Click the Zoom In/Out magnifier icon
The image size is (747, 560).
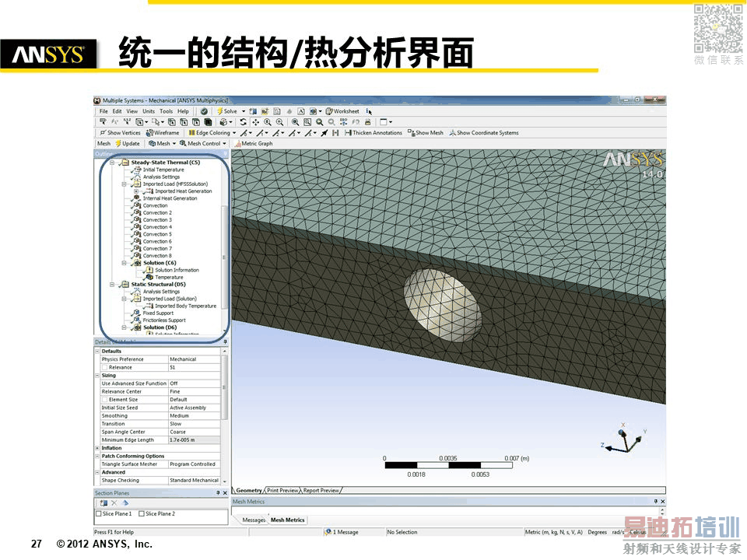[x=268, y=122]
